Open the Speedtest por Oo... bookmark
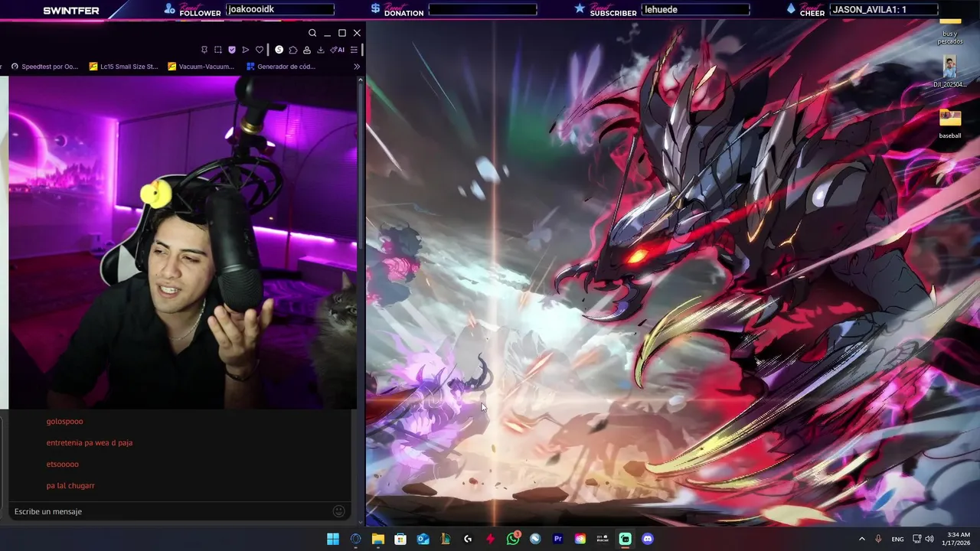Viewport: 980px width, 551px height. 44,67
